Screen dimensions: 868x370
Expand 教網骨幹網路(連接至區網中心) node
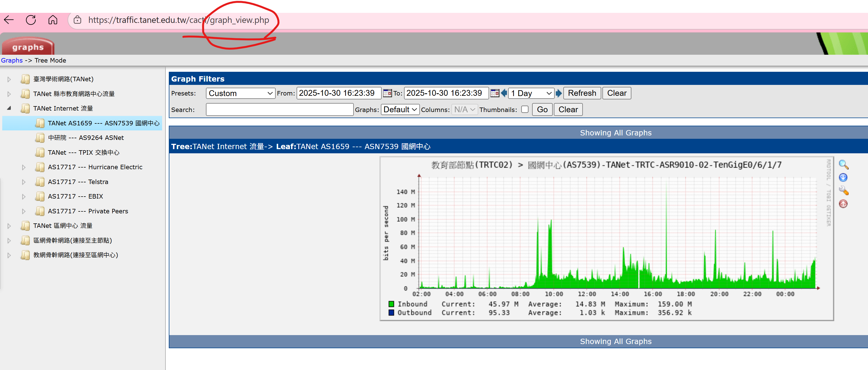coord(9,255)
